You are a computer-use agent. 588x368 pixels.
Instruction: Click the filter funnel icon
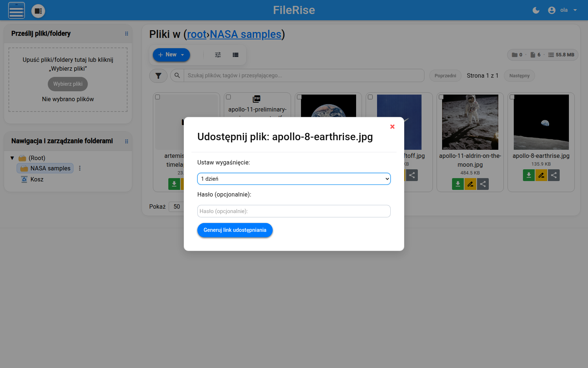point(158,76)
